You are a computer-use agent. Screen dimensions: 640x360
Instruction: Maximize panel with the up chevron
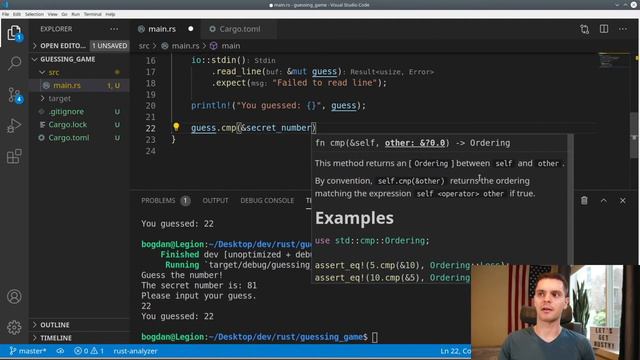[604, 200]
